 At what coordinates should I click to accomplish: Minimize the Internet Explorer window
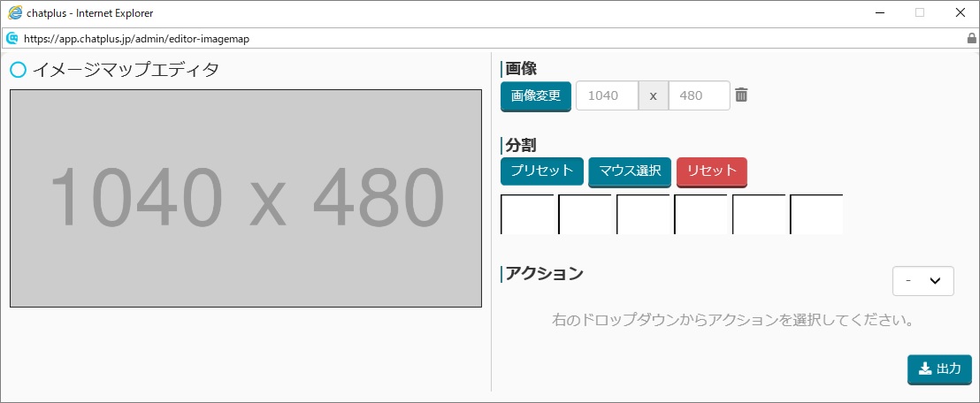pos(880,12)
